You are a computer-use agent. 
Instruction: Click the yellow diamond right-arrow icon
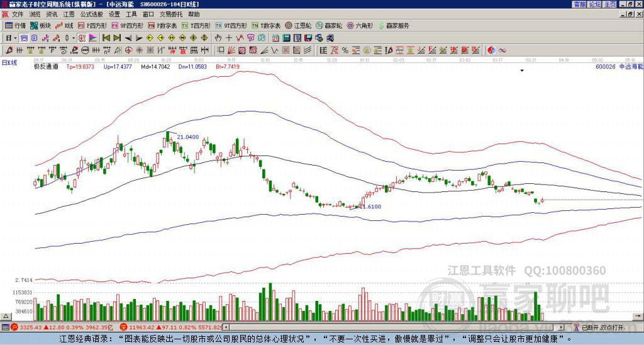tap(160, 38)
